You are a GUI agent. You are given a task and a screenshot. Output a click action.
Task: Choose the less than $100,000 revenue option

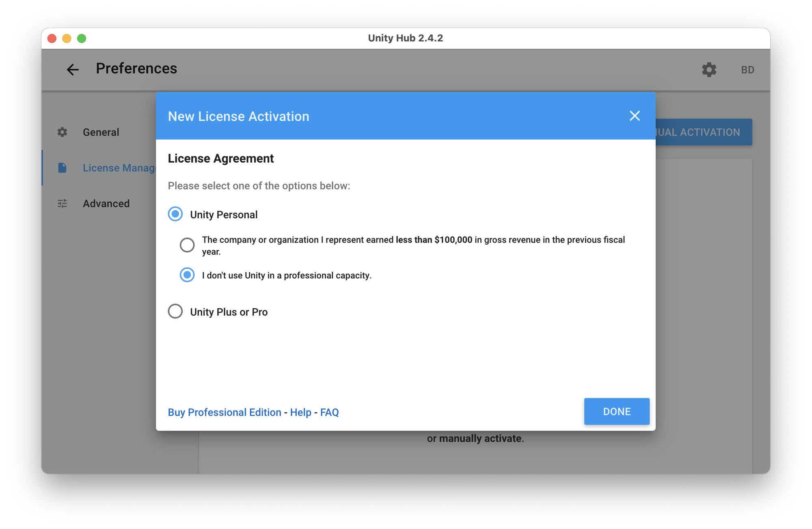[x=187, y=245]
